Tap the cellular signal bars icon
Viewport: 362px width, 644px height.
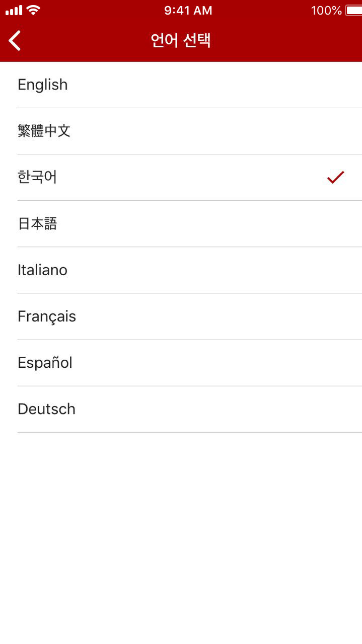pyautogui.click(x=14, y=10)
